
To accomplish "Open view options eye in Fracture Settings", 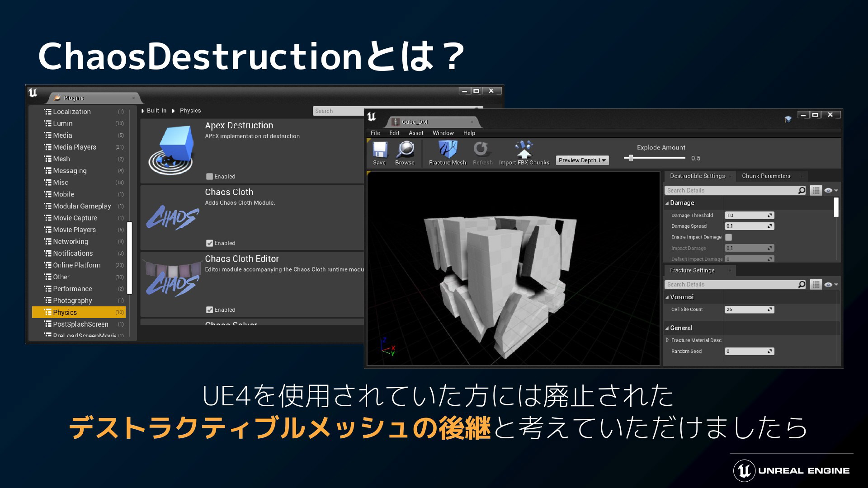I will (x=830, y=284).
